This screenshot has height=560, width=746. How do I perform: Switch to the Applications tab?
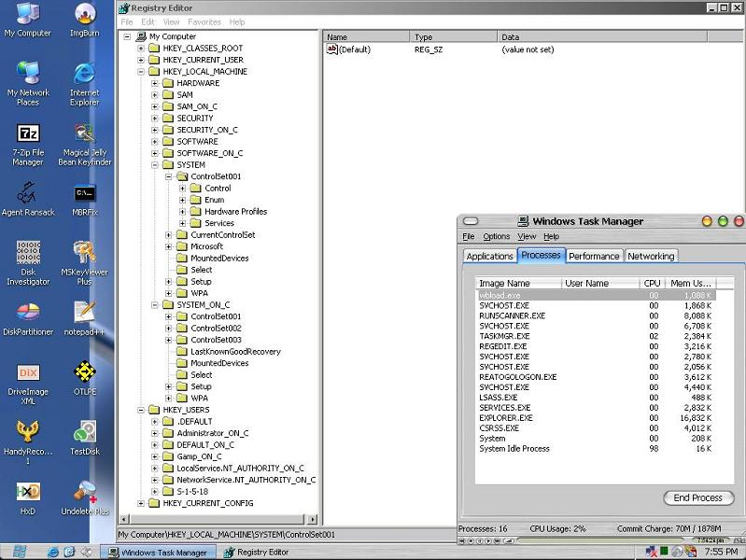(489, 256)
